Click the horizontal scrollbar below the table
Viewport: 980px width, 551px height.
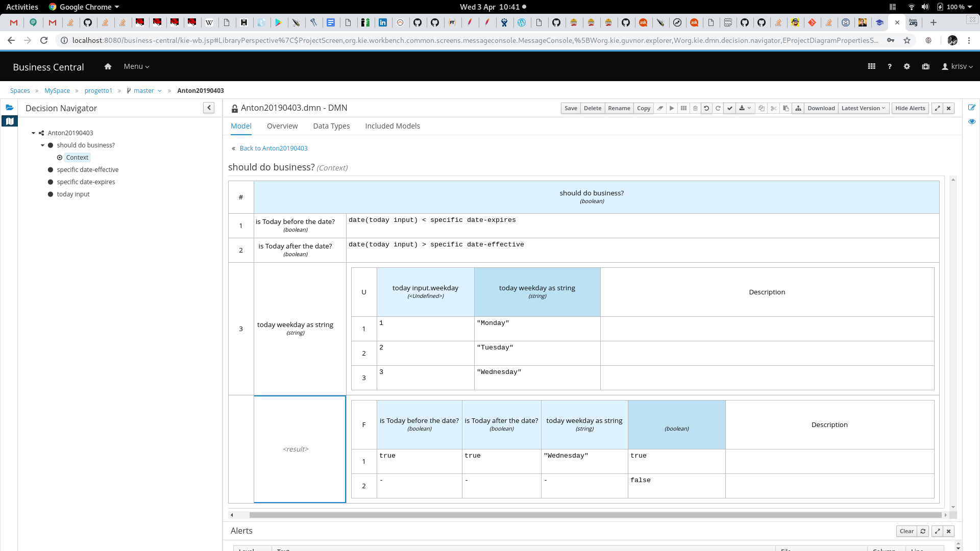(595, 515)
